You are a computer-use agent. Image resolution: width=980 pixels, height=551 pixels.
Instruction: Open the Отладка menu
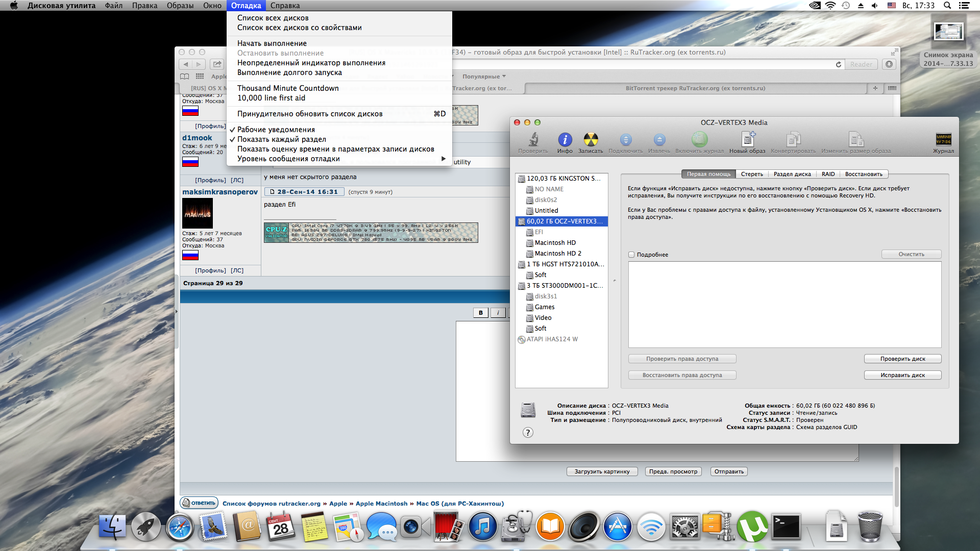point(246,6)
